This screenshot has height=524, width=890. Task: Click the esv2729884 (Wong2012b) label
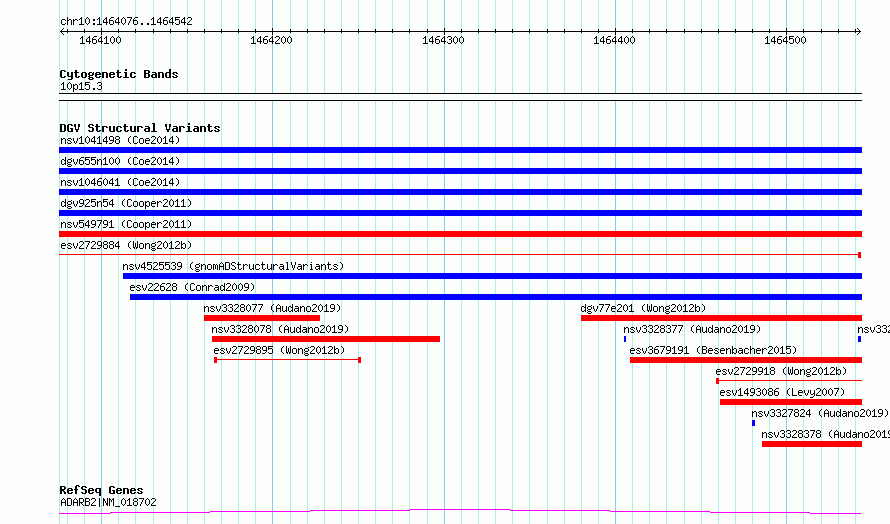coord(126,245)
